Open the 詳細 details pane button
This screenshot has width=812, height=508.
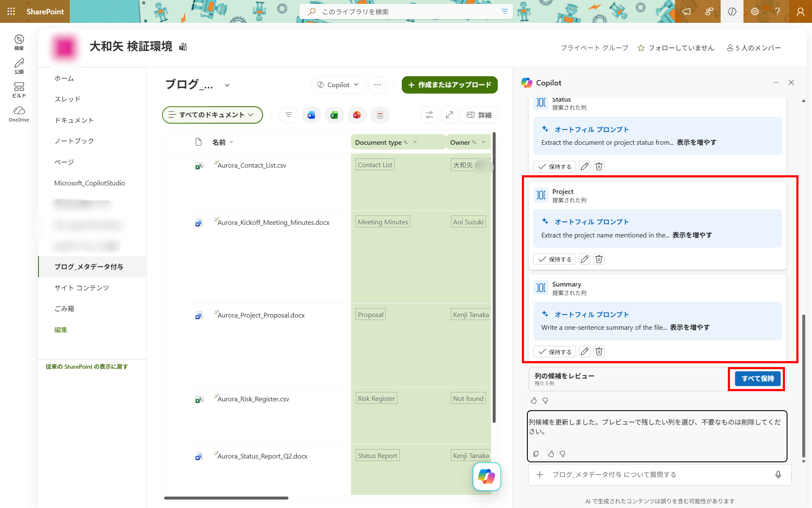pos(479,115)
